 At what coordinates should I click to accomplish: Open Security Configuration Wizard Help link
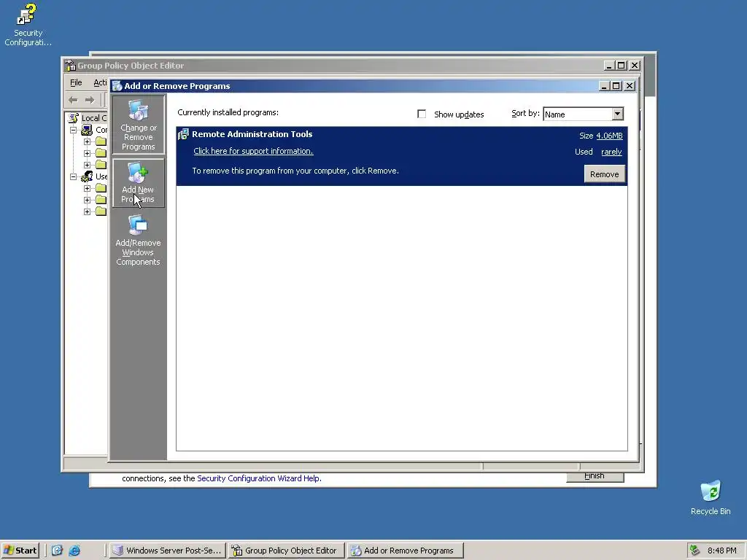pos(259,478)
